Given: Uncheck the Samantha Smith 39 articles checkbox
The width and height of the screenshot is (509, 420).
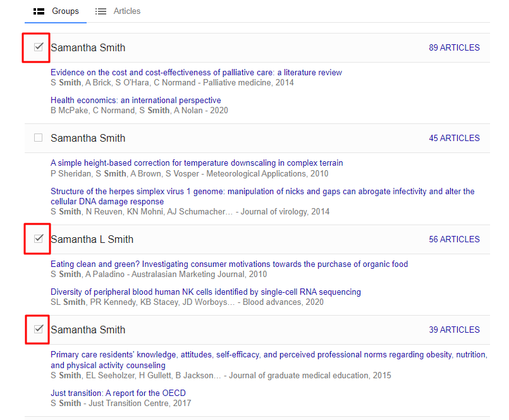Looking at the screenshot, I should (x=39, y=329).
